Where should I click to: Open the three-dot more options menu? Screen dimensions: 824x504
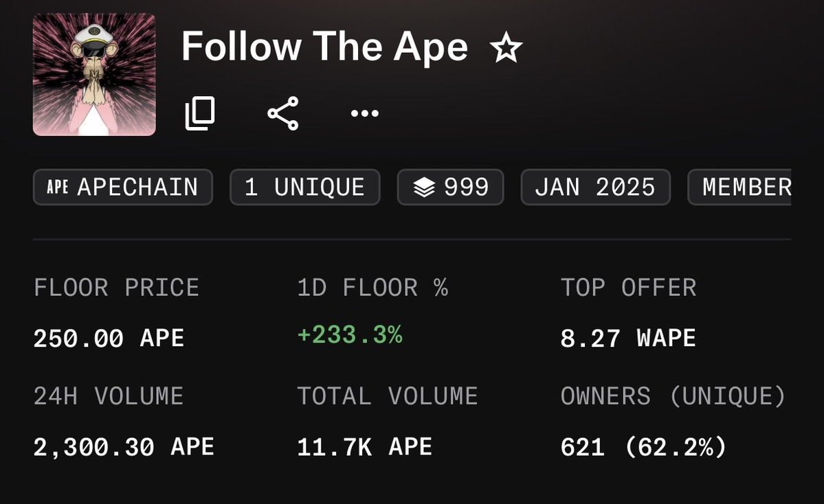364,113
